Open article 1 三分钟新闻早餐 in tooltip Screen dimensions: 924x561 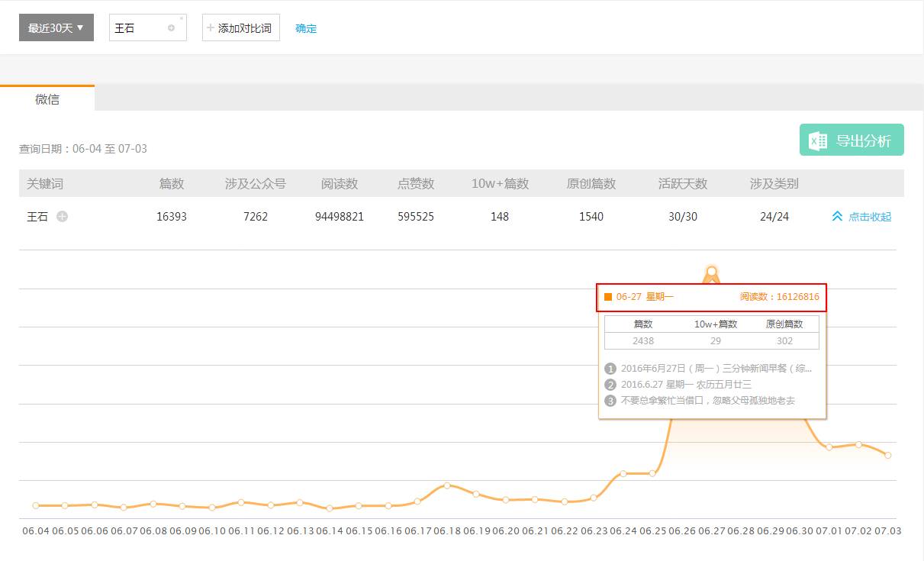716,368
